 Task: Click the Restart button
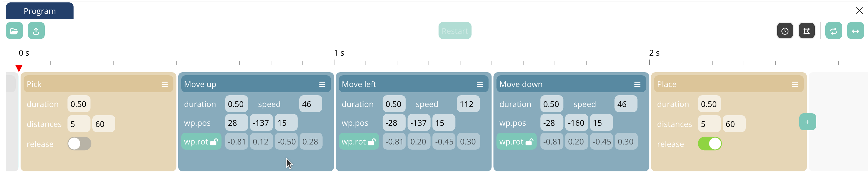[455, 31]
